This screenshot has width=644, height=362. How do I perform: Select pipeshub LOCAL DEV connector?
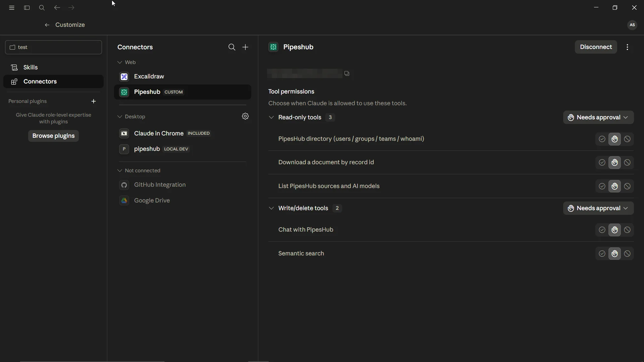[182, 149]
